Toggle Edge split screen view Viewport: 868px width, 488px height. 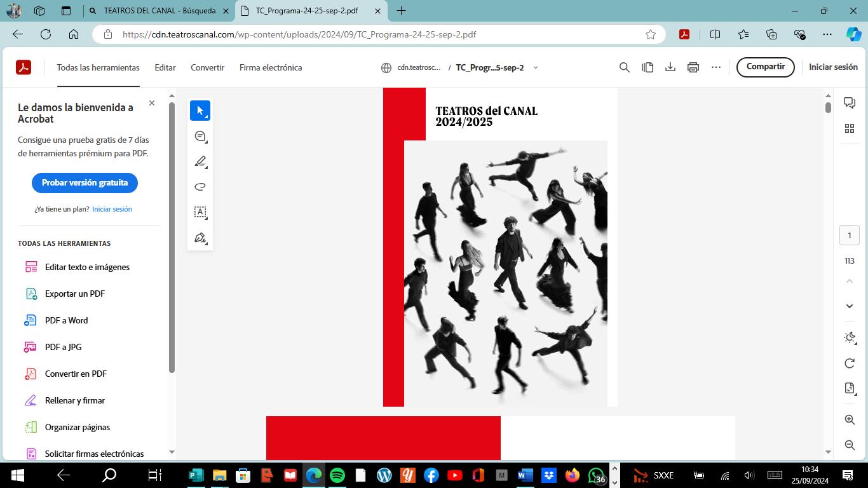(x=715, y=34)
